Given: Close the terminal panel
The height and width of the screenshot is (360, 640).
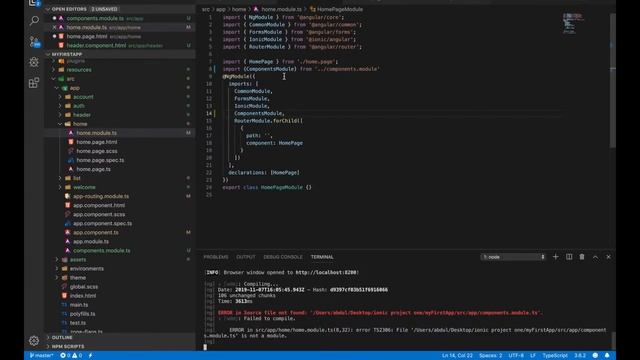Looking at the screenshot, I should click(x=609, y=257).
